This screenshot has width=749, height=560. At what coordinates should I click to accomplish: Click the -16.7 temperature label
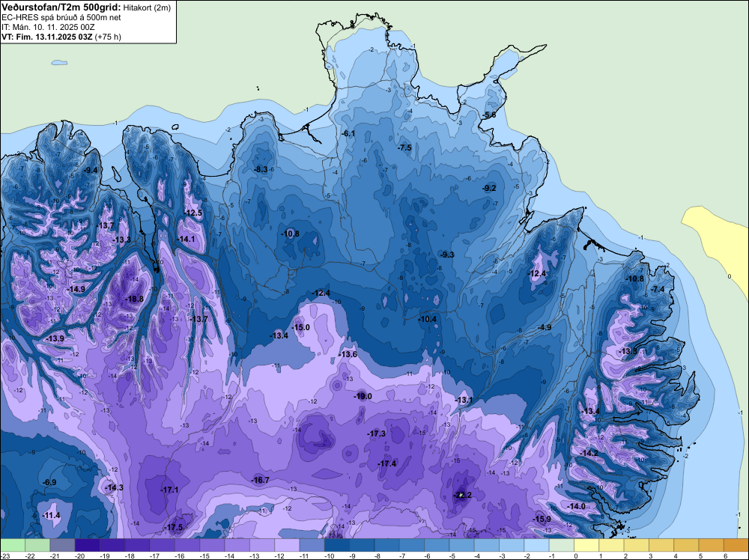click(261, 480)
